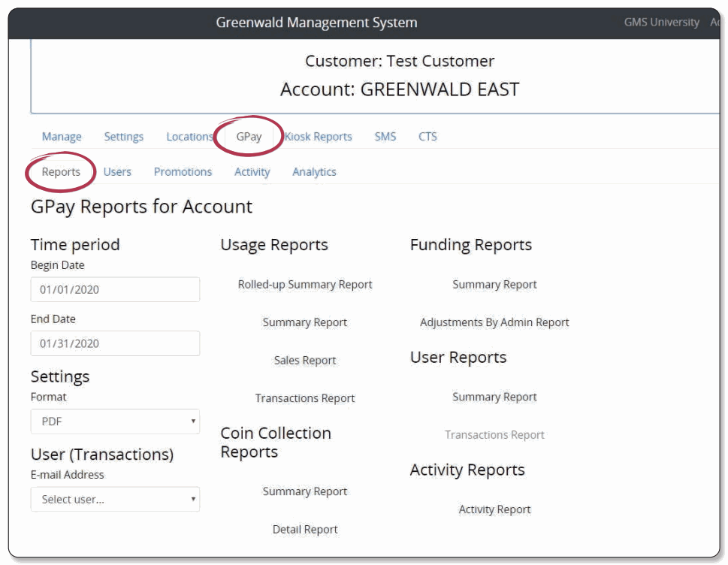Select the GPay tab
The image size is (728, 565).
click(x=249, y=137)
